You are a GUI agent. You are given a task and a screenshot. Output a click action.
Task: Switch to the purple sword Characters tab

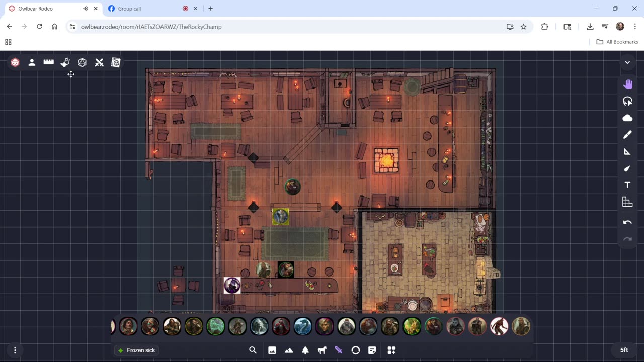[339, 350]
